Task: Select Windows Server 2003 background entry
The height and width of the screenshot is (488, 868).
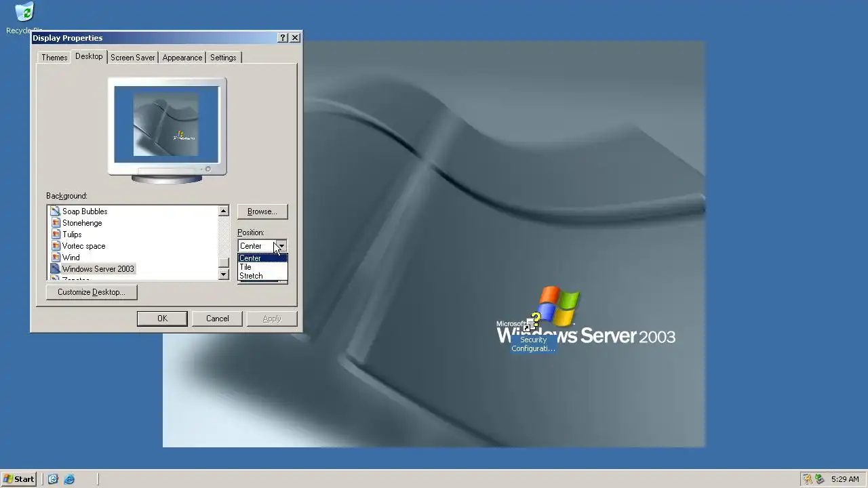Action: click(x=98, y=269)
